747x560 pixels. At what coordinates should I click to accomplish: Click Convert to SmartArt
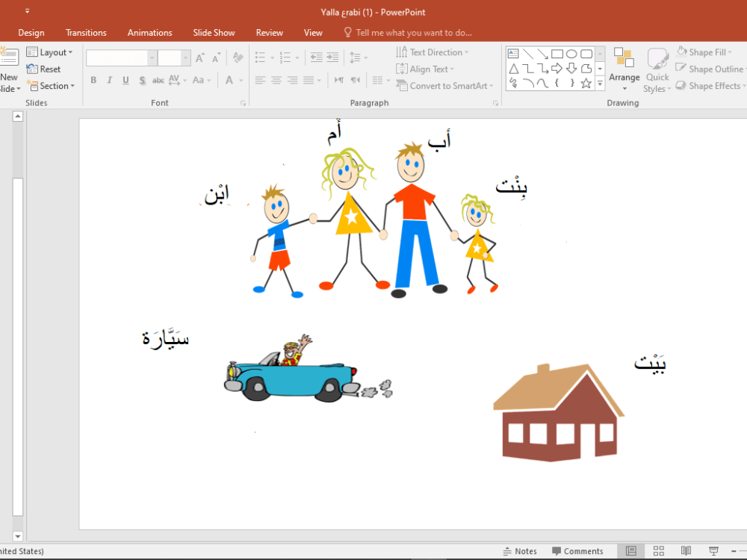click(x=444, y=86)
